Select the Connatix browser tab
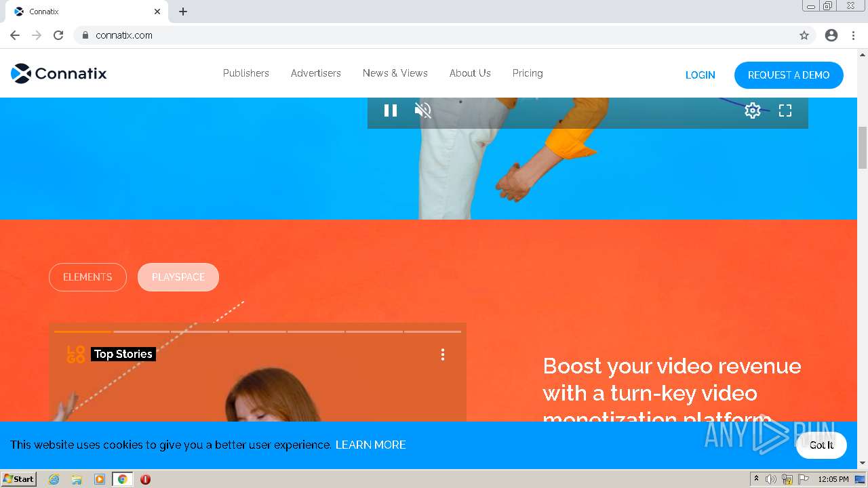This screenshot has width=868, height=488. click(x=87, y=12)
